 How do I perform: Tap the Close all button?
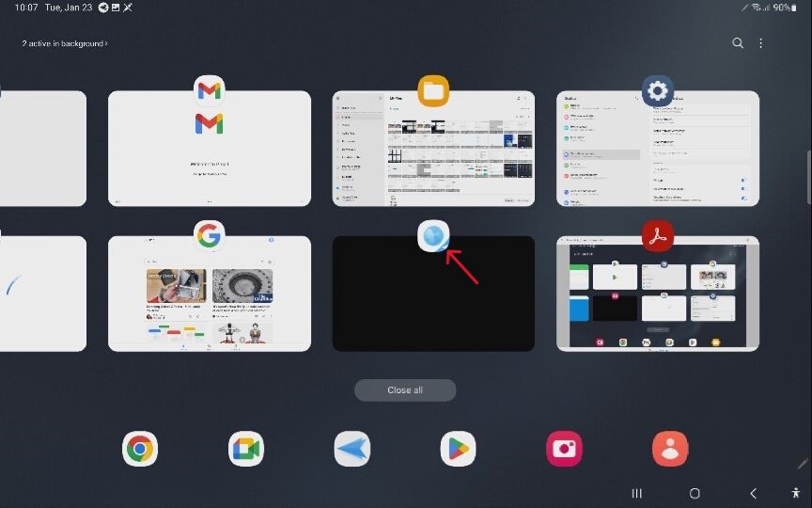(x=405, y=389)
